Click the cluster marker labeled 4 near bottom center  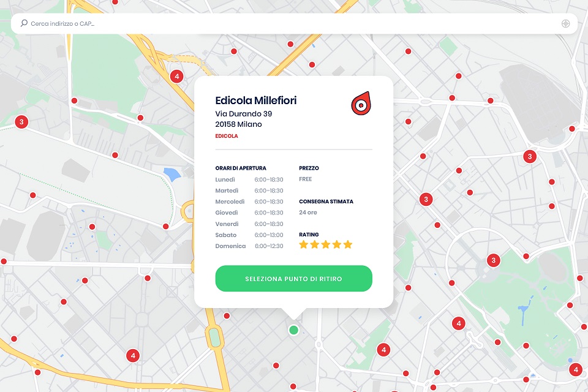(384, 349)
